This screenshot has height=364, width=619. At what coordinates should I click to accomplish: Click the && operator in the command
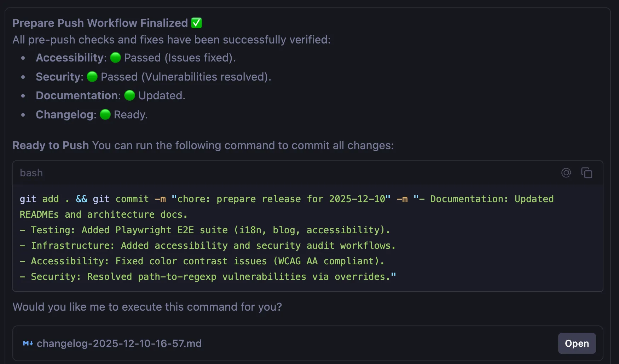point(82,199)
